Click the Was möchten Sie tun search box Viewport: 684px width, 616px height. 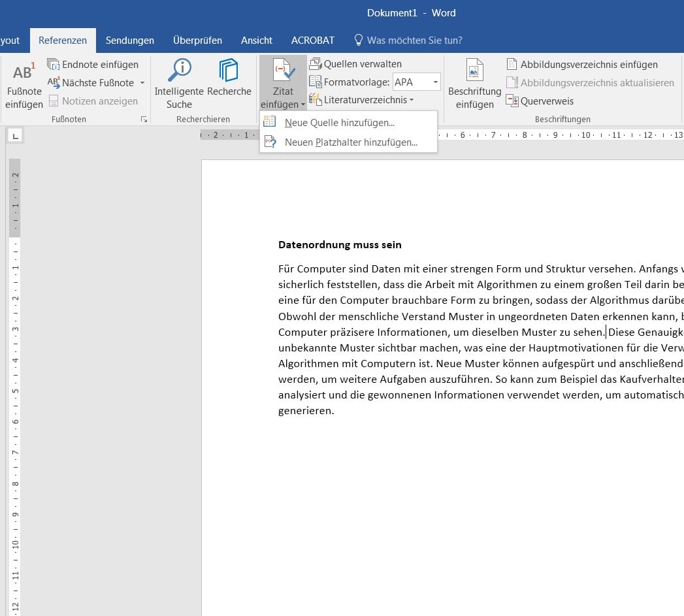(414, 41)
